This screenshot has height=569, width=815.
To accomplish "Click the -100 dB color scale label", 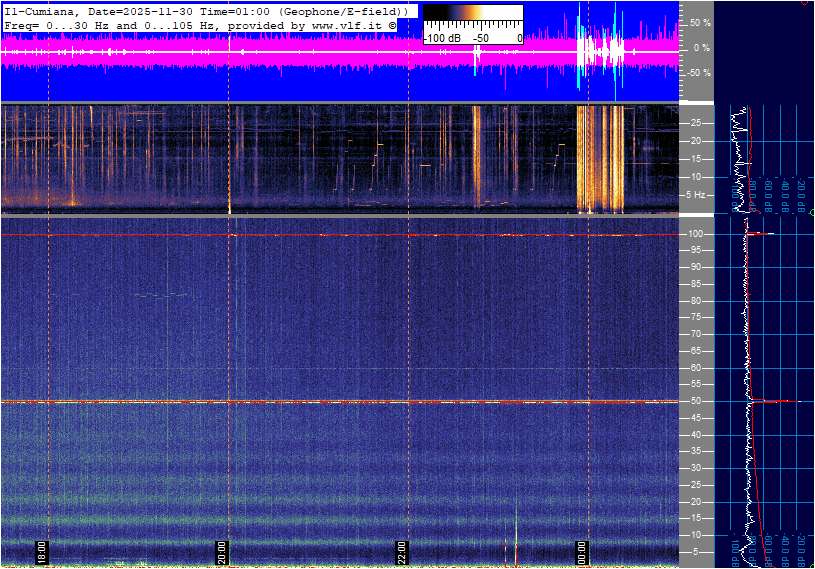I will coord(438,38).
